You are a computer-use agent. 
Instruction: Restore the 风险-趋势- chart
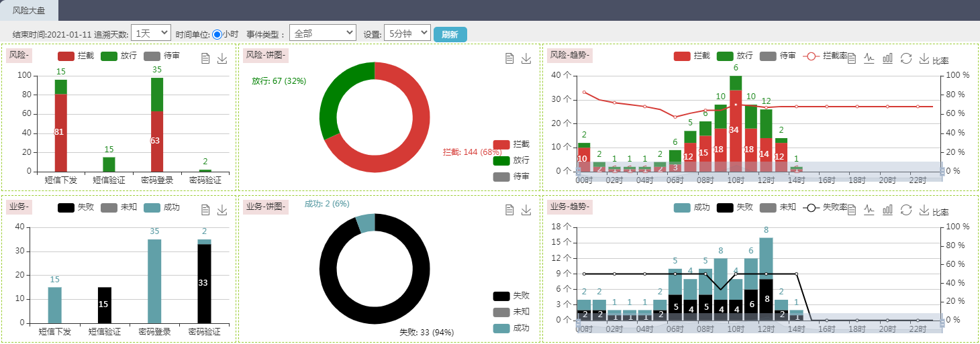pos(906,58)
